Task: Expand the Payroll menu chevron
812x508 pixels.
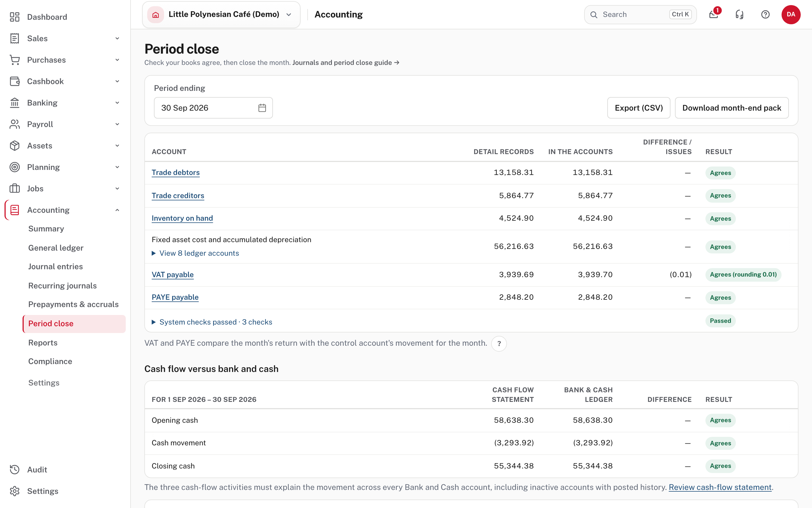Action: coord(117,124)
